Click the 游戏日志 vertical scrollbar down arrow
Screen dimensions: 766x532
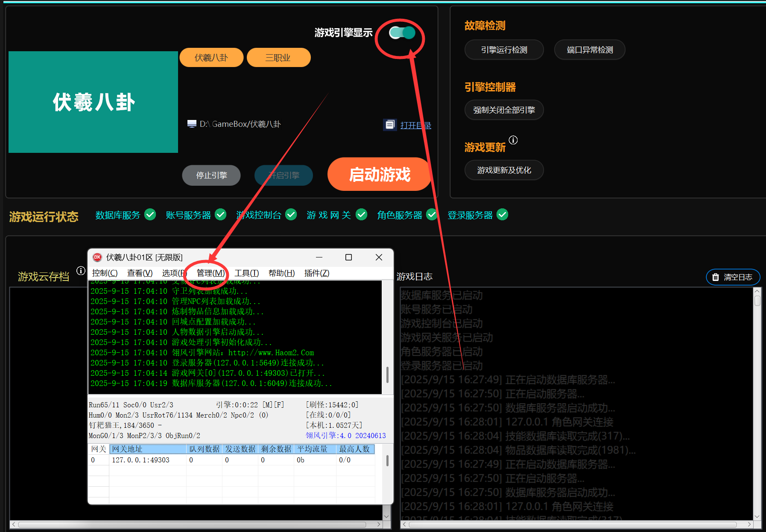[757, 516]
